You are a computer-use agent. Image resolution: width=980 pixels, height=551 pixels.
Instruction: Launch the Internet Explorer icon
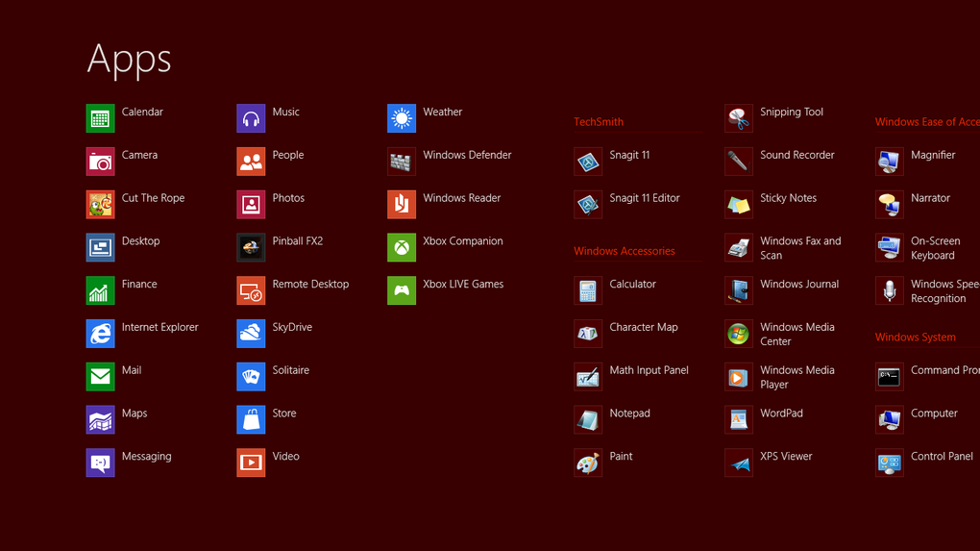coord(100,334)
